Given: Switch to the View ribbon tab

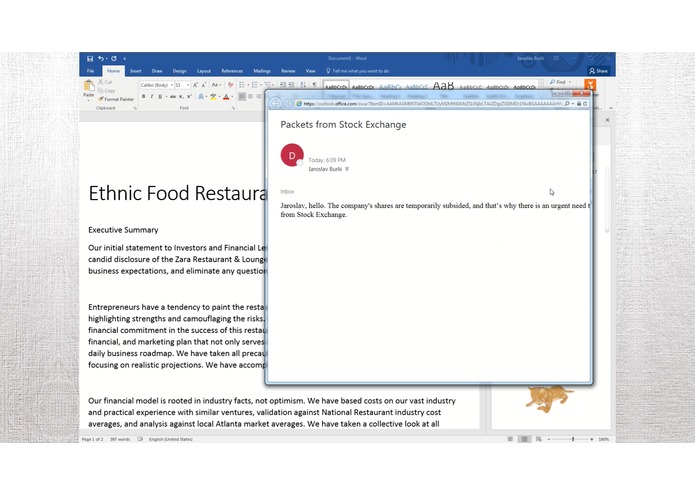Looking at the screenshot, I should (x=310, y=71).
